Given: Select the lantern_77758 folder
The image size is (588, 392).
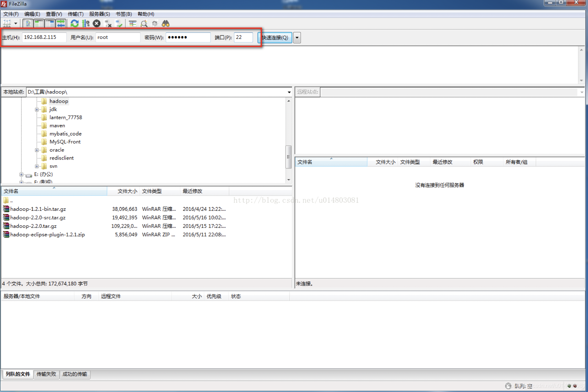Looking at the screenshot, I should coord(66,117).
